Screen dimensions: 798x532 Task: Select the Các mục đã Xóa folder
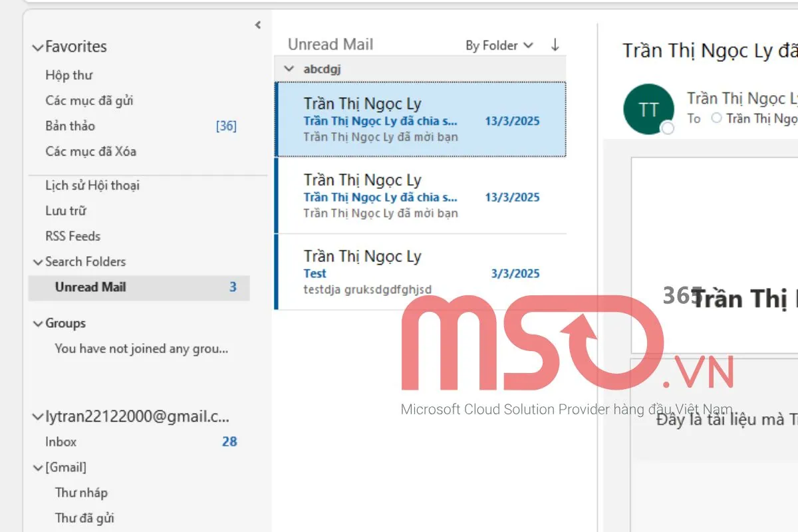pos(90,151)
